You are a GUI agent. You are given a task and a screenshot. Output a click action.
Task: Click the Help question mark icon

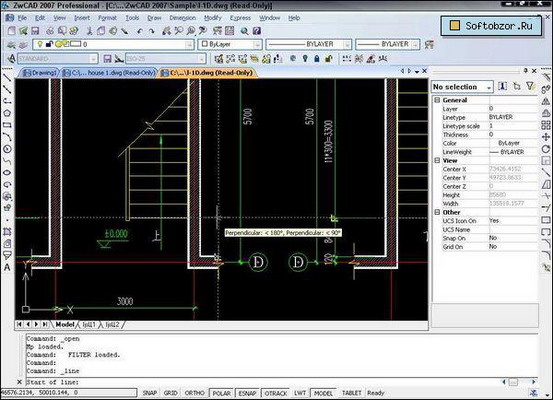[257, 31]
